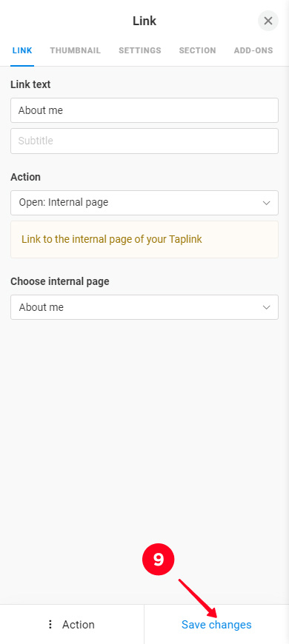Select the active LINK tab
Screen dimensions: 289x644
[22, 50]
